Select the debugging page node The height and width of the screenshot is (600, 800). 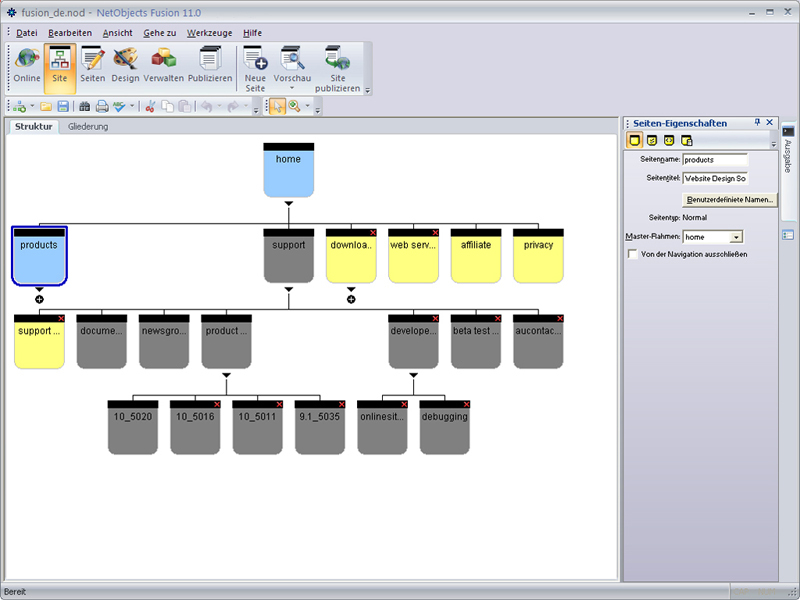pyautogui.click(x=444, y=427)
